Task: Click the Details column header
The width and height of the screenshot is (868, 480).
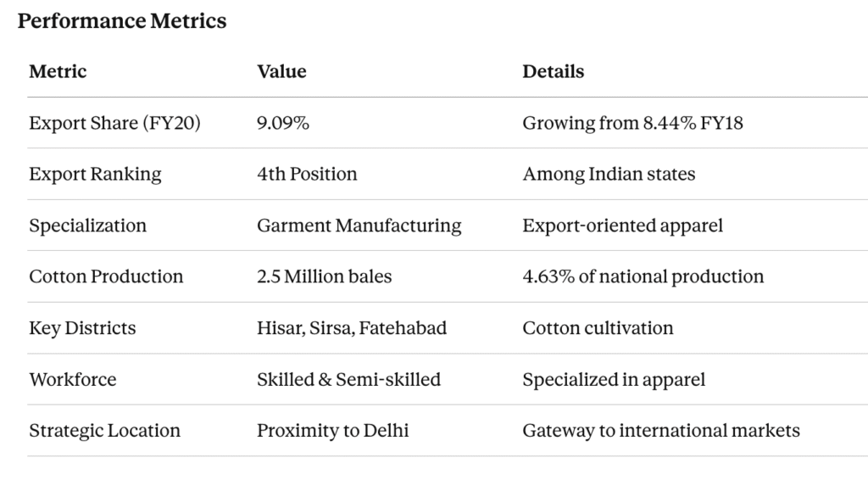Action: coord(553,71)
